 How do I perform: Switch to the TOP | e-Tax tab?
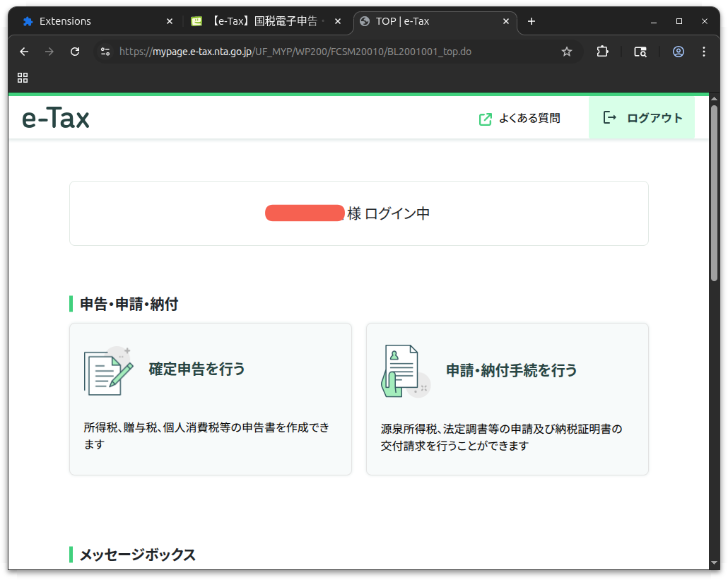(x=417, y=21)
